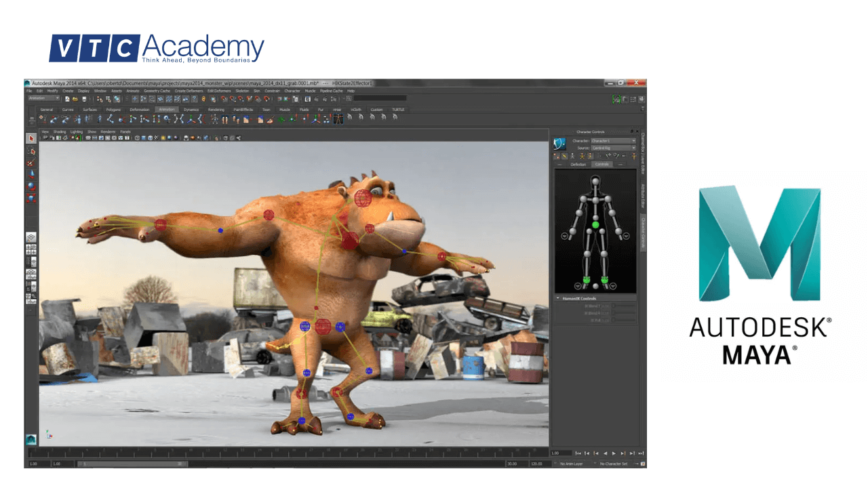Collapse the HumanIK Controls section
This screenshot has width=868, height=488.
pyautogui.click(x=558, y=298)
